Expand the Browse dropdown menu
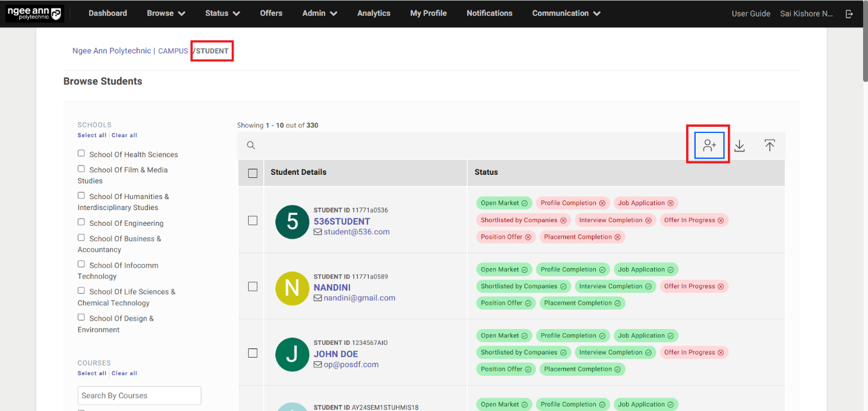 (x=166, y=13)
